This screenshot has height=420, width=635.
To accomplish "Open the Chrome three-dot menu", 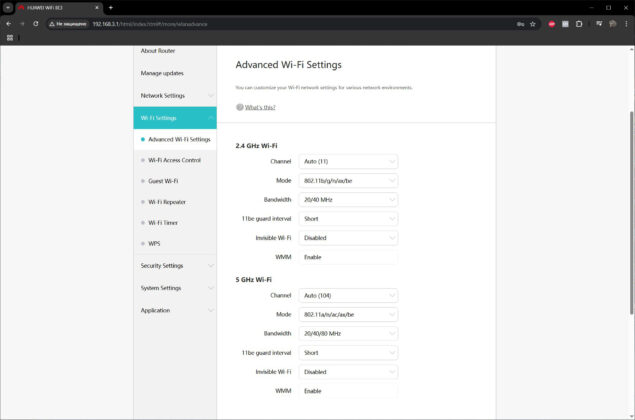I will 626,24.
